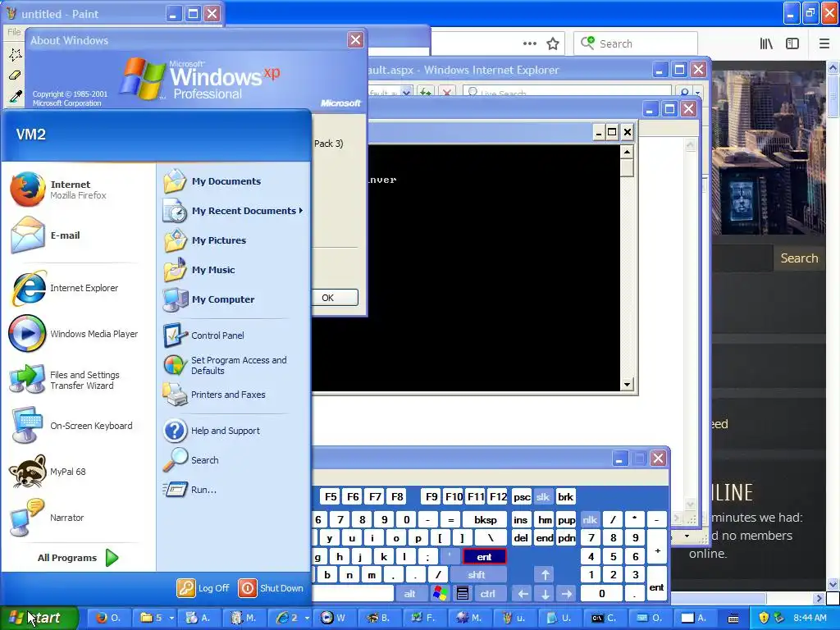
Task: Open Set Program Access and Defaults
Action: pos(225,365)
